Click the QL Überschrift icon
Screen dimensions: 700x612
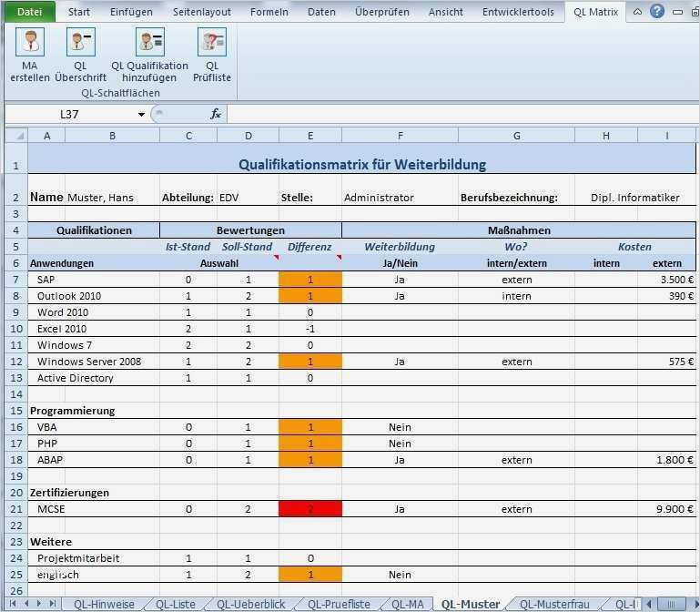[x=81, y=42]
